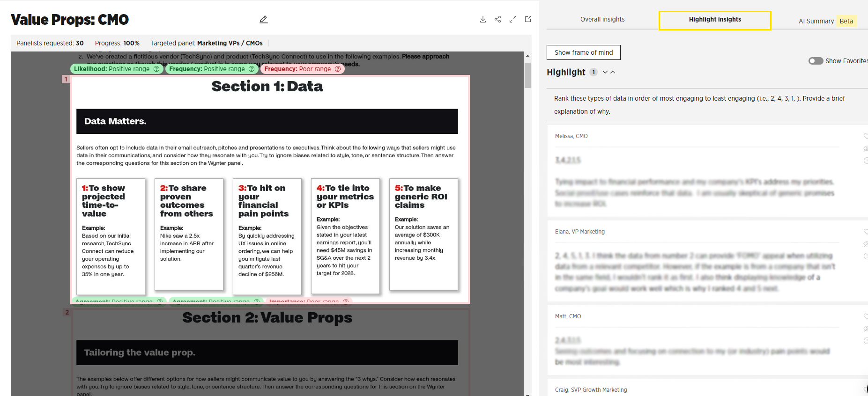Select card 2: To share proven outcomes

pyautogui.click(x=189, y=234)
